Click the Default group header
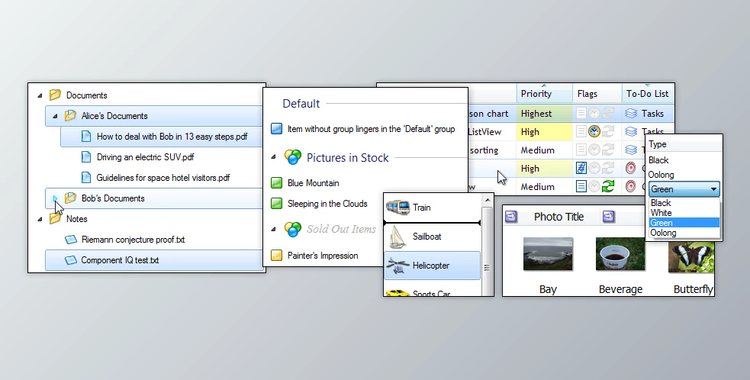The width and height of the screenshot is (750, 380). [x=301, y=103]
